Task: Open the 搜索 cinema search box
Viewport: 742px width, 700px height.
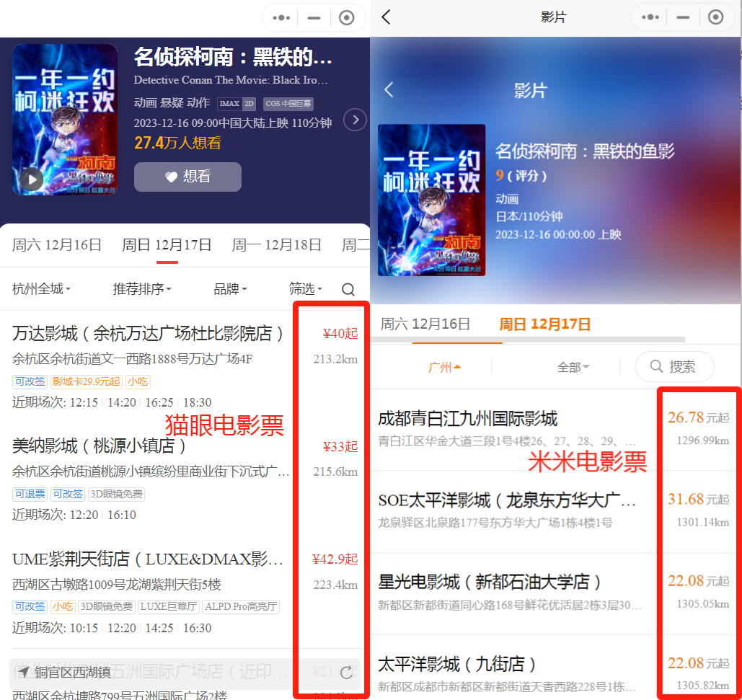Action: coord(674,366)
